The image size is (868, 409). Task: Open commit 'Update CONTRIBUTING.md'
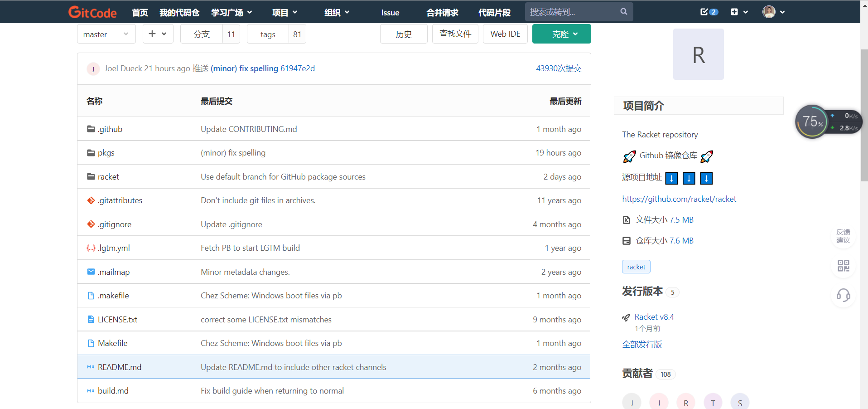pyautogui.click(x=249, y=129)
